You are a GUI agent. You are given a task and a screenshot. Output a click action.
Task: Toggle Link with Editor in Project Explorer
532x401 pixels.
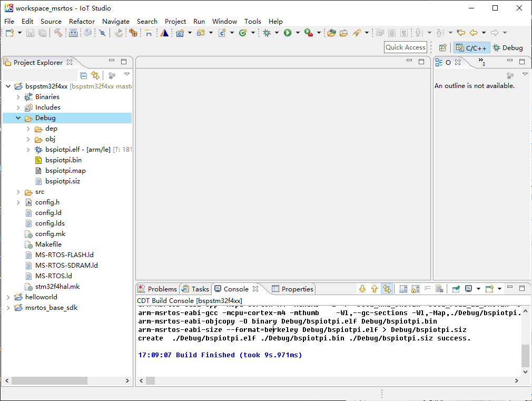[95, 75]
